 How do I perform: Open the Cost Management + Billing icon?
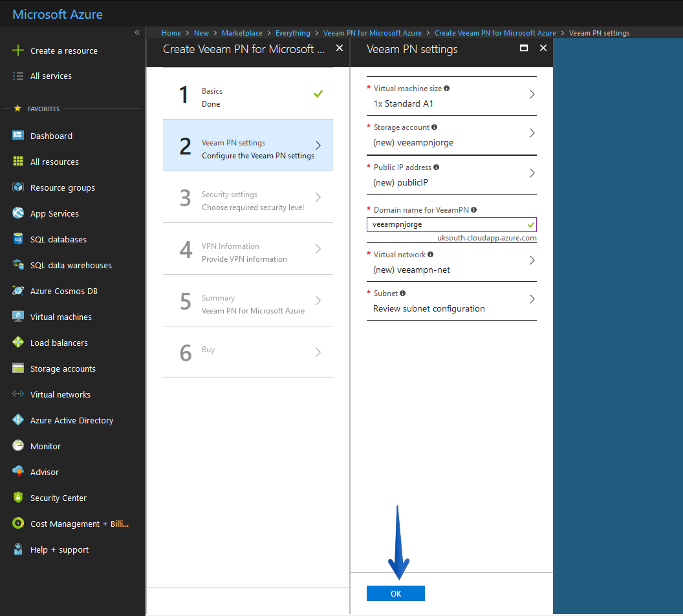[18, 524]
